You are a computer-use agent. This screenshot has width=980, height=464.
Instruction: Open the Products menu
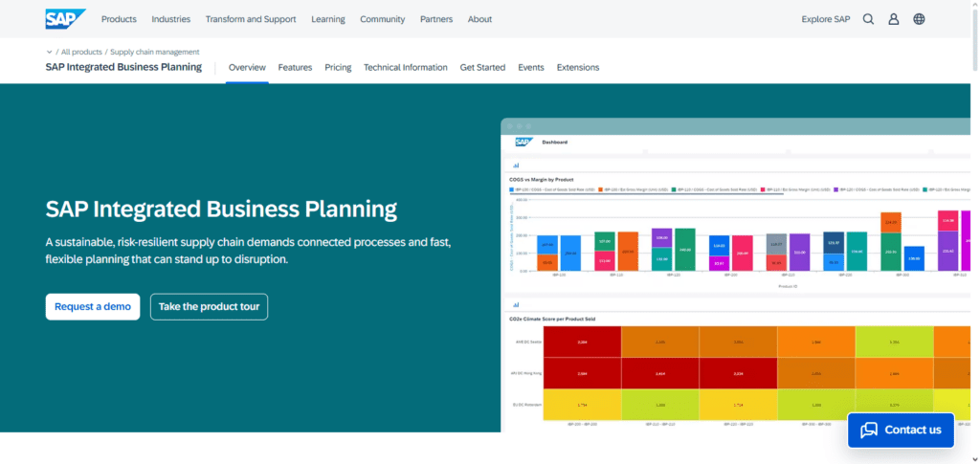coord(119,19)
